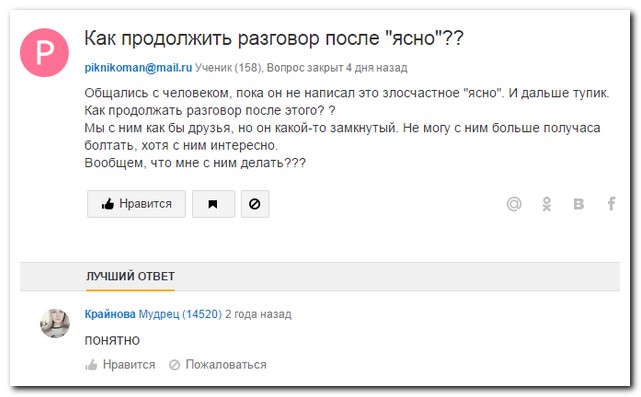
Task: Select the ЛУЧШИЙ ОТВЕТ tab
Action: click(x=130, y=276)
